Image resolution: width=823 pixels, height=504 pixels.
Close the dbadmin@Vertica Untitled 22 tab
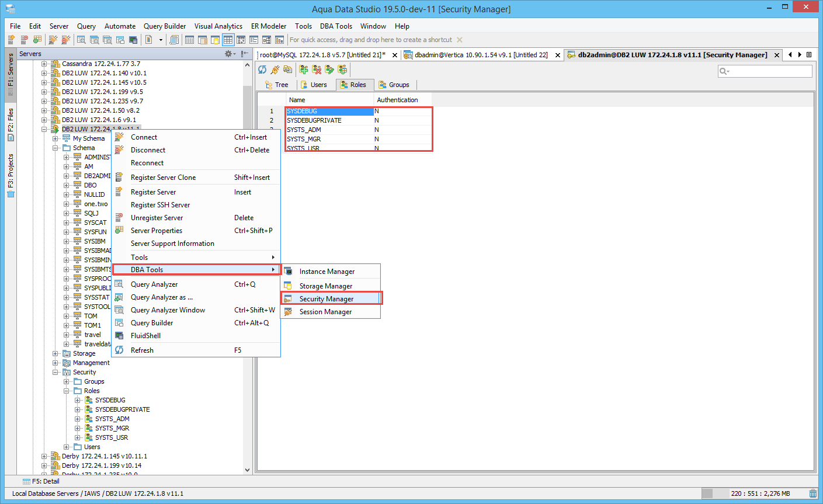[557, 55]
